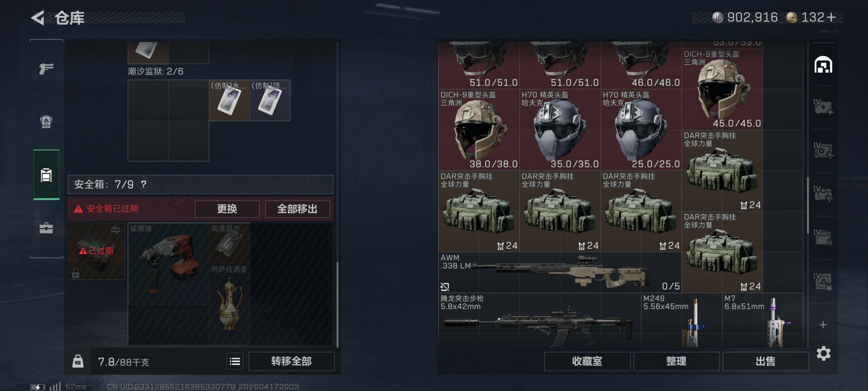
Task: Toggle the expired safe box swap icon
Action: pos(115,230)
